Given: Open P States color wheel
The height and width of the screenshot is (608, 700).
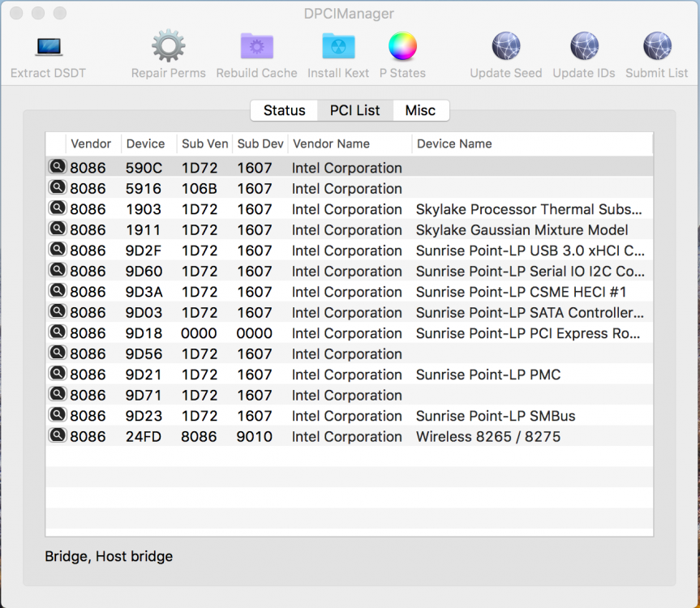Looking at the screenshot, I should point(402,46).
